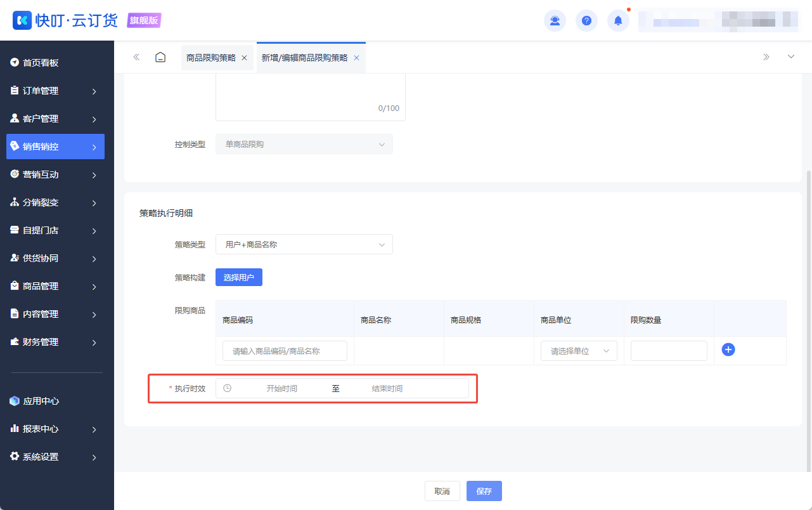Click the clock icon in 执行时效 field

228,388
